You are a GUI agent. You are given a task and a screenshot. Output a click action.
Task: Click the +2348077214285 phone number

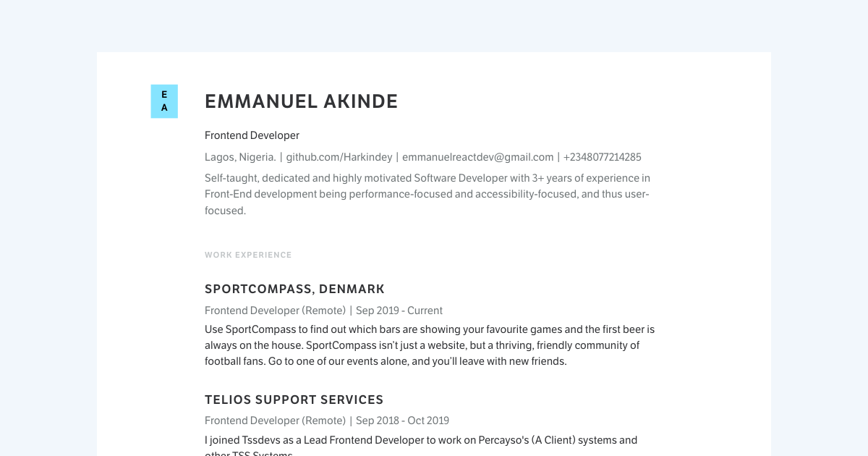pos(602,157)
